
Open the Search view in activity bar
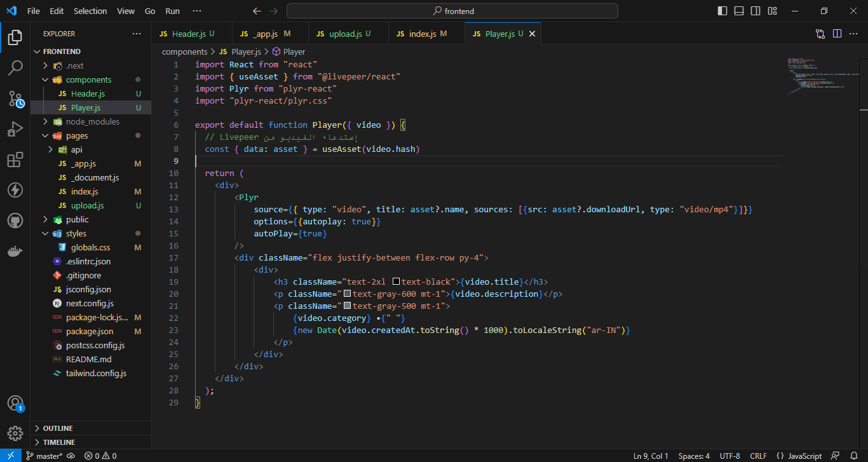pos(15,68)
